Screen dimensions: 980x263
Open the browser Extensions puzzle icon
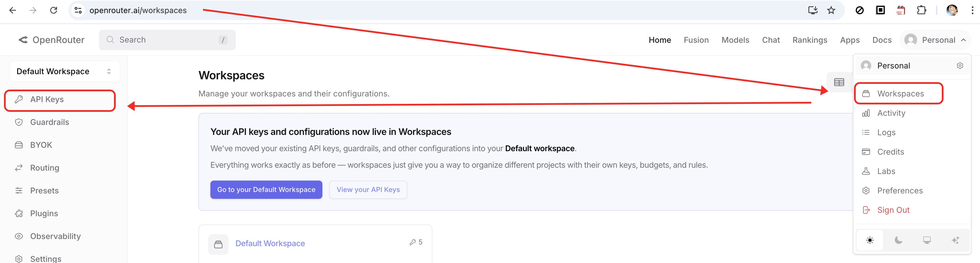click(921, 10)
